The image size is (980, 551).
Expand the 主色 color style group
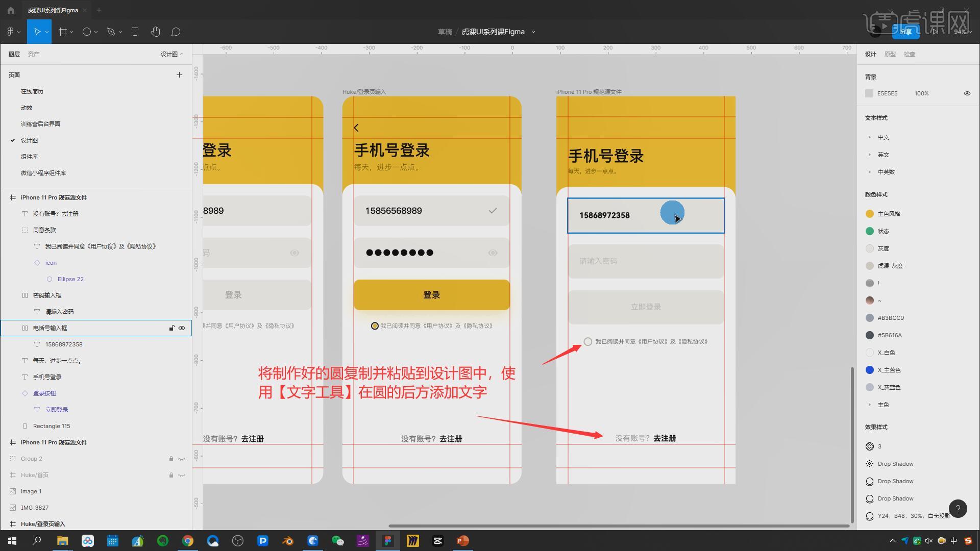pyautogui.click(x=869, y=405)
